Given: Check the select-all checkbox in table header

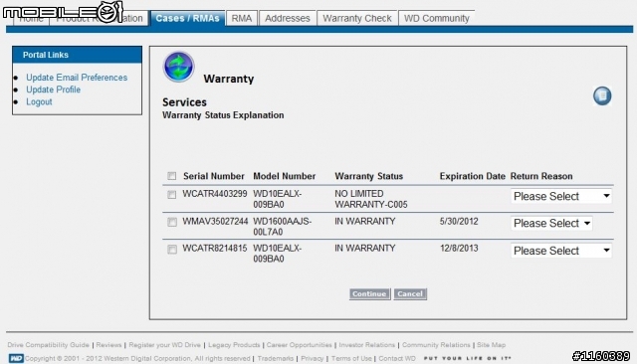Looking at the screenshot, I should pos(172,176).
